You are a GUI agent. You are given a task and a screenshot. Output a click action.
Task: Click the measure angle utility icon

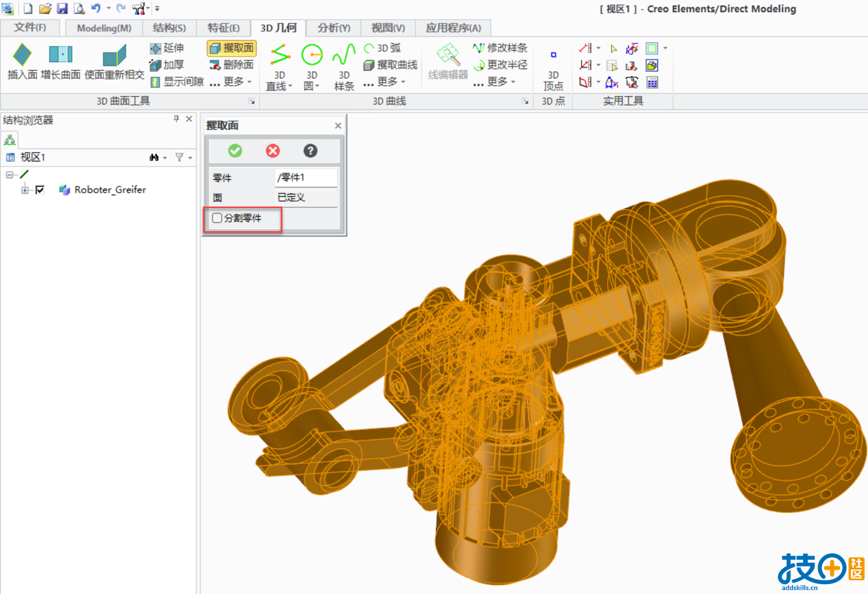(x=585, y=65)
